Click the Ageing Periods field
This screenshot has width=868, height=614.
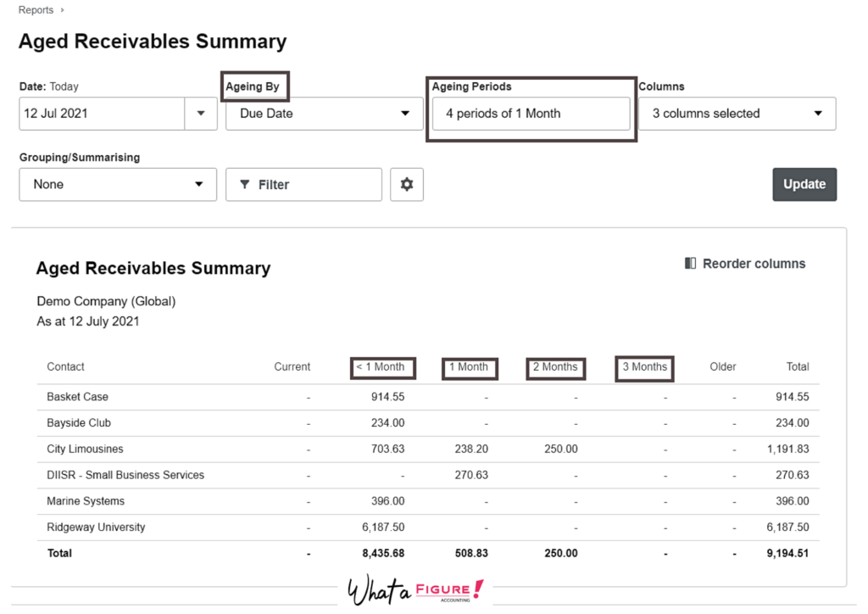(x=531, y=114)
